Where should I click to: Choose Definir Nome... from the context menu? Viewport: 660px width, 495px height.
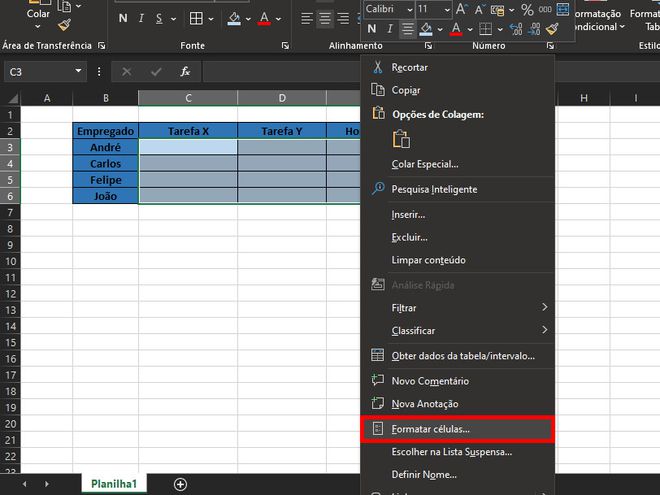(x=458, y=474)
